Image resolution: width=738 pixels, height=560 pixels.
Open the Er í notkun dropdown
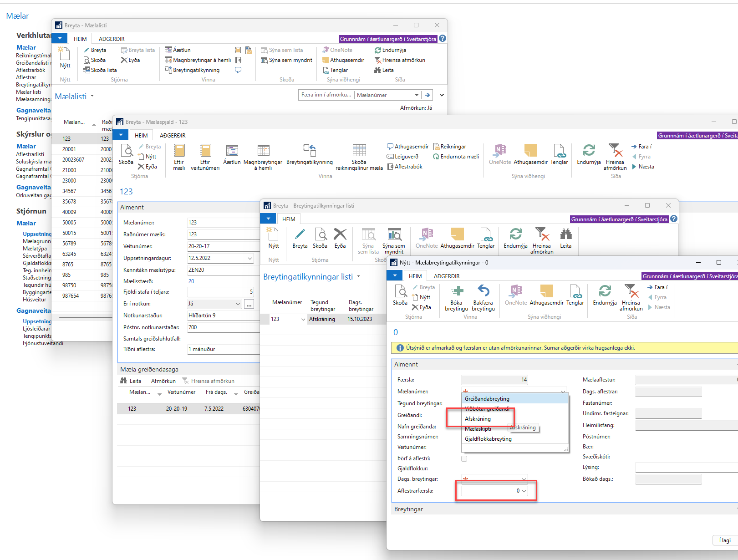pos(238,304)
